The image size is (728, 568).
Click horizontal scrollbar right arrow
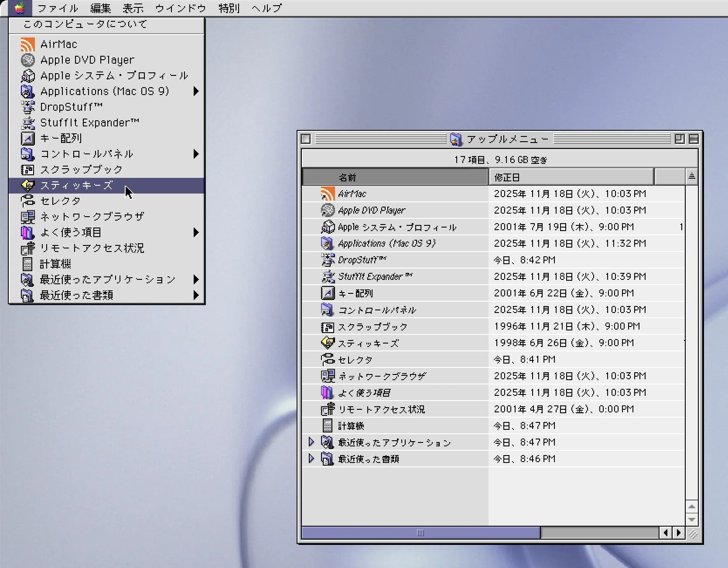coord(678,533)
